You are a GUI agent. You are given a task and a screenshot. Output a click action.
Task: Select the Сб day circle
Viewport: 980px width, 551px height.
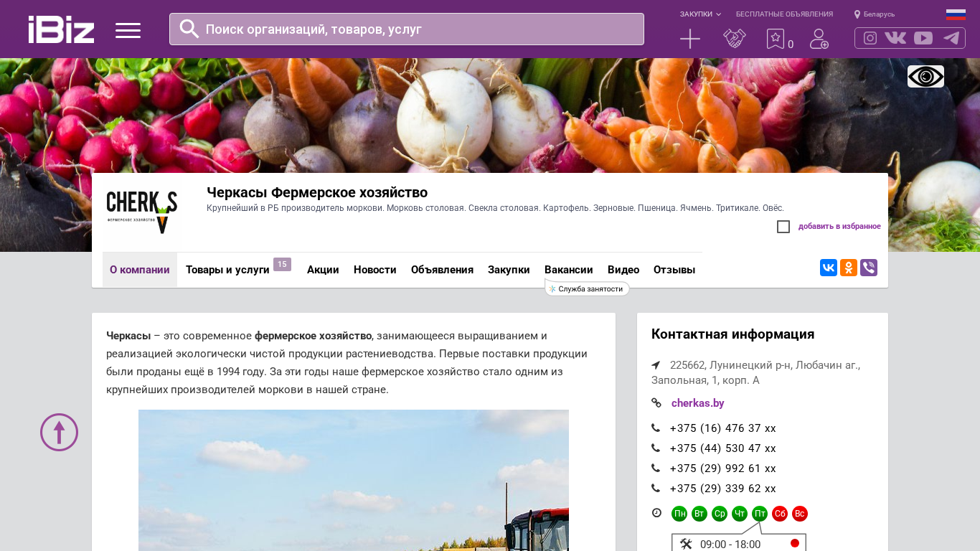coord(780,514)
